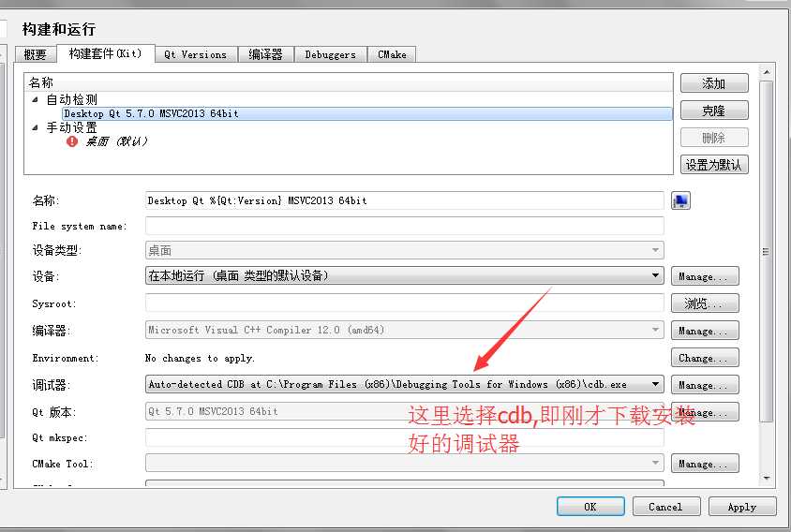Click the Cancel button
Image resolution: width=791 pixels, height=532 pixels.
[x=666, y=507]
